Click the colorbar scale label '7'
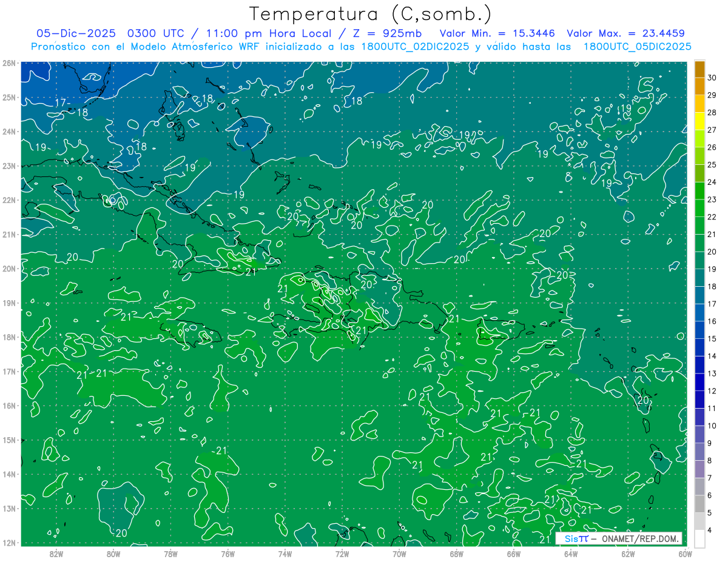The width and height of the screenshot is (728, 562). [710, 478]
